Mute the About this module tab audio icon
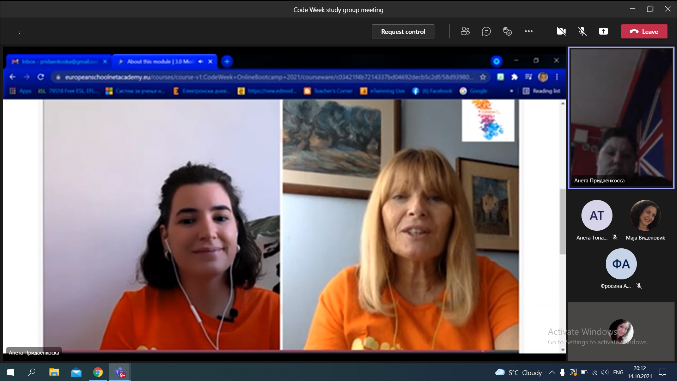Viewport: 677px width, 381px height. [x=201, y=62]
